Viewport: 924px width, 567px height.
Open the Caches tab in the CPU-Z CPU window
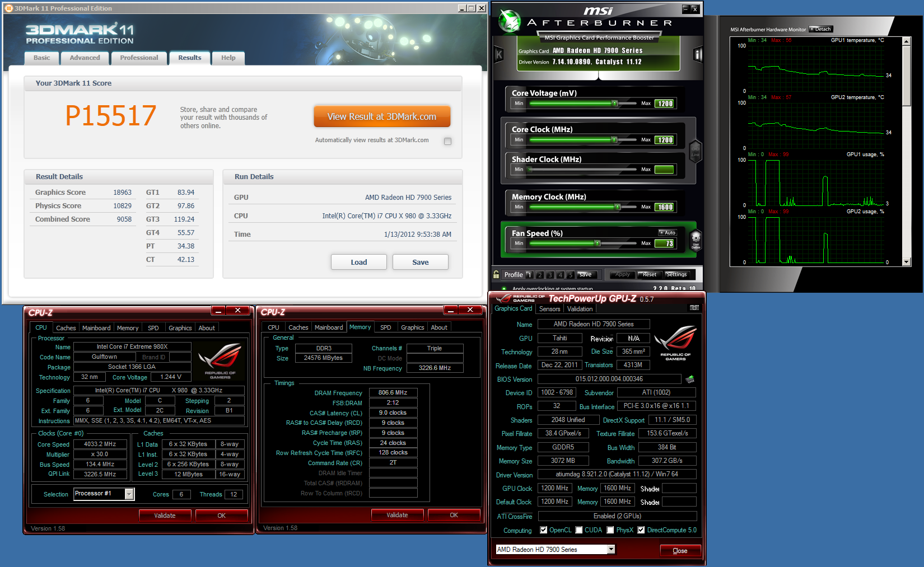pyautogui.click(x=66, y=328)
